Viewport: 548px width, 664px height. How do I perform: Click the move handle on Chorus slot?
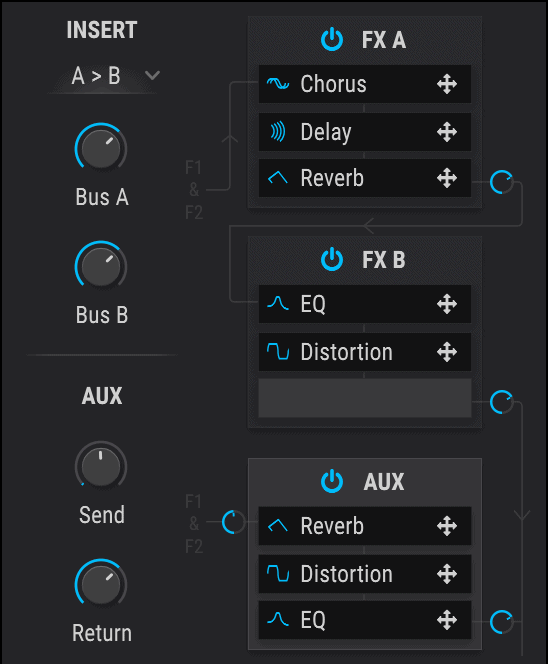click(x=447, y=84)
